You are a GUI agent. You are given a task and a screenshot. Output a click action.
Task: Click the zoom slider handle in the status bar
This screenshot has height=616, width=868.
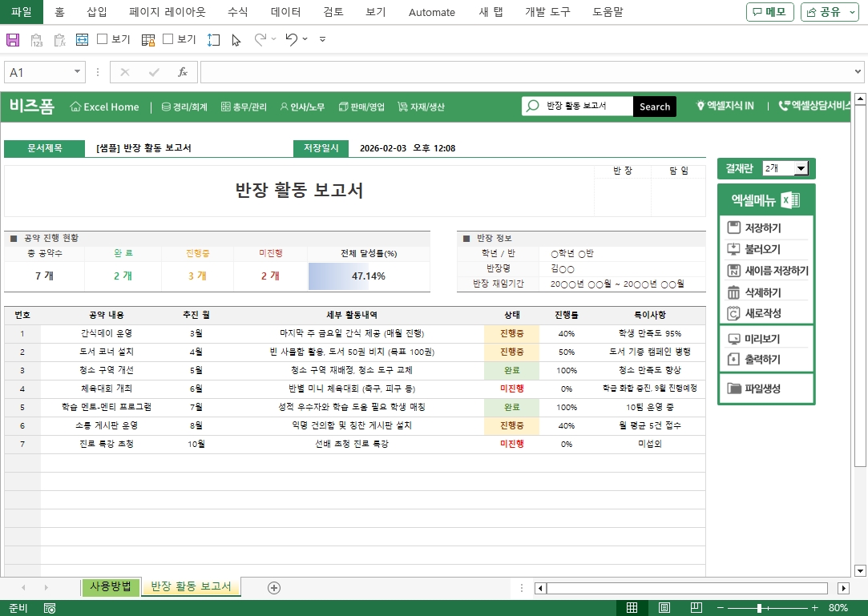coord(759,608)
